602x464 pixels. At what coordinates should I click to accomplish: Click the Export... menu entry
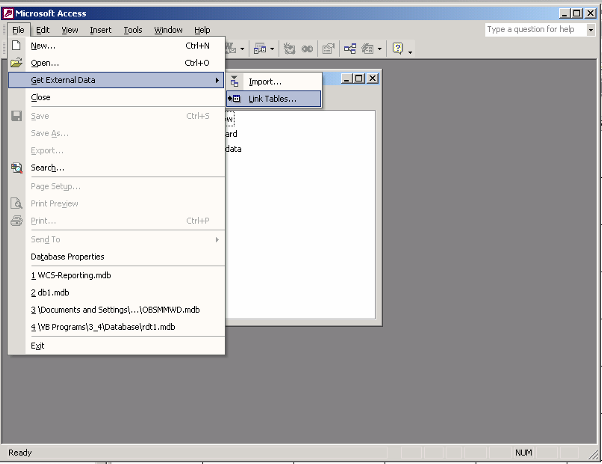[x=116, y=150]
